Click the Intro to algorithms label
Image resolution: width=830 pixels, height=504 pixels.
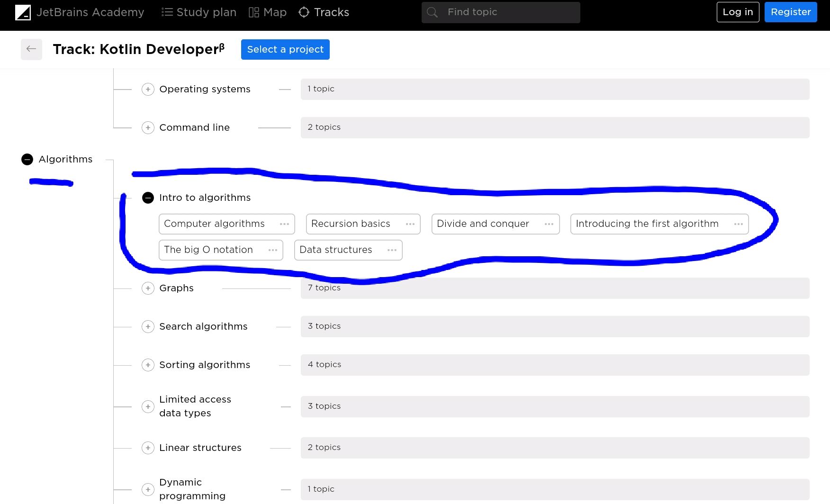pos(205,198)
